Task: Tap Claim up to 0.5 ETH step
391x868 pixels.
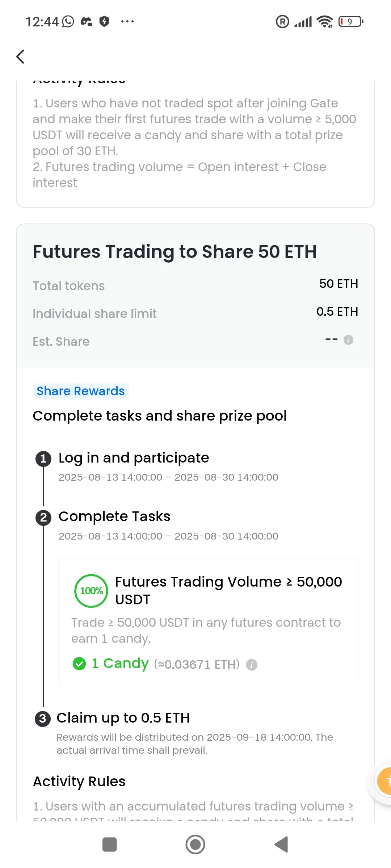Action: [x=123, y=718]
